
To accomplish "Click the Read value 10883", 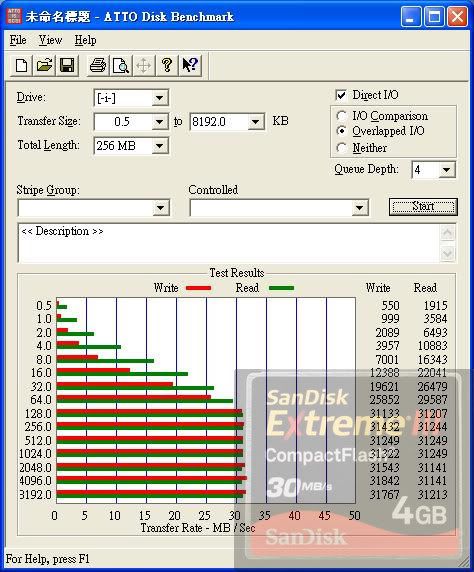I will tap(432, 345).
